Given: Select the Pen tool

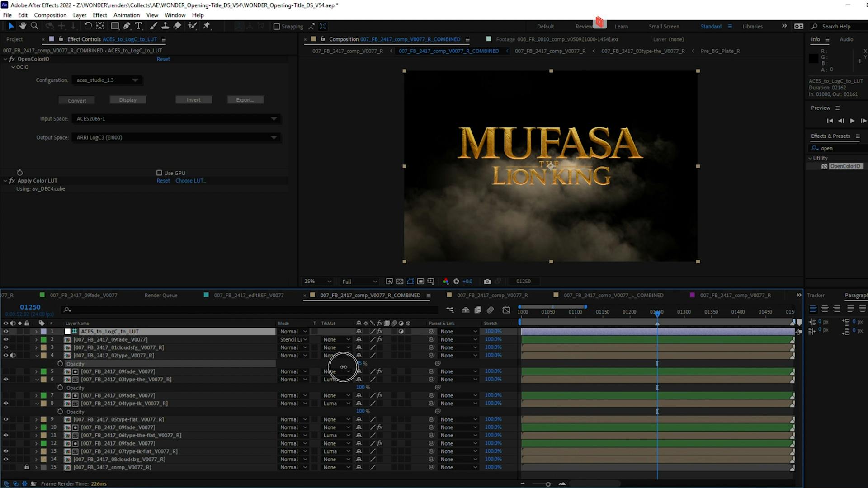Looking at the screenshot, I should click(x=127, y=26).
